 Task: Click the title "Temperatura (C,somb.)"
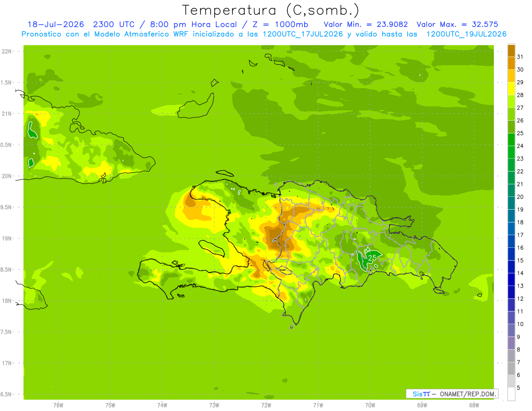coord(271,10)
